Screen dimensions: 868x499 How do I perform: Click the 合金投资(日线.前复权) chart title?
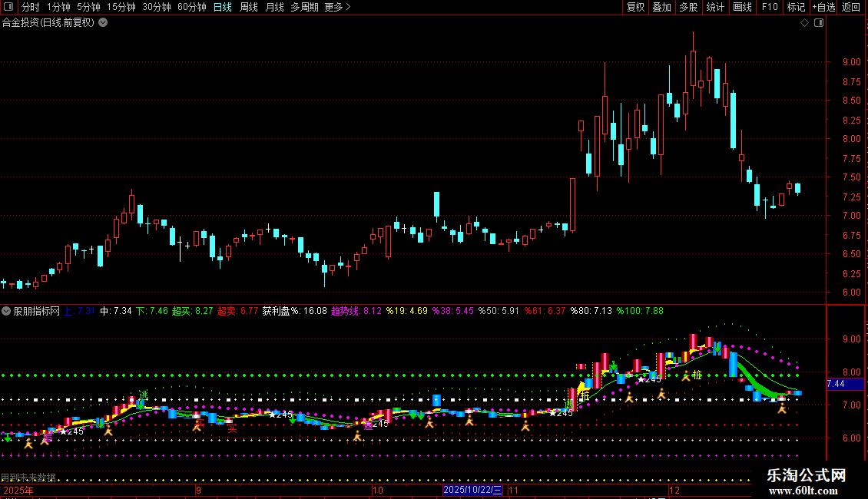48,23
